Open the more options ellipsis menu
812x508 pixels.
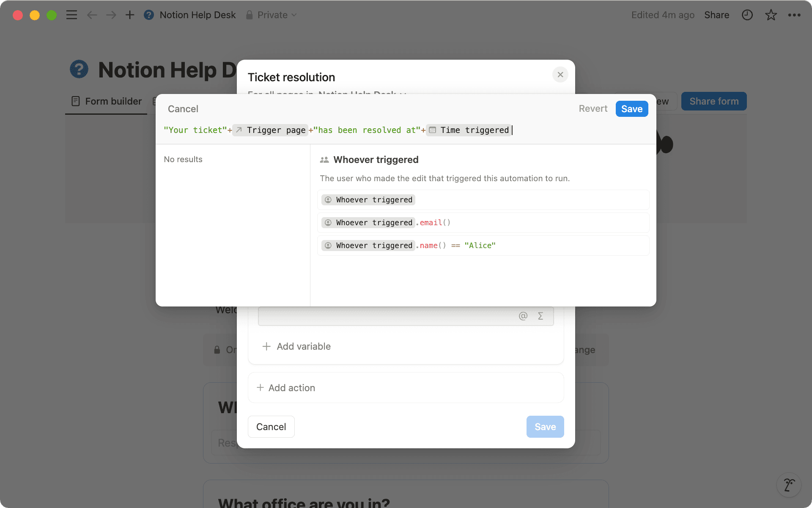[795, 15]
